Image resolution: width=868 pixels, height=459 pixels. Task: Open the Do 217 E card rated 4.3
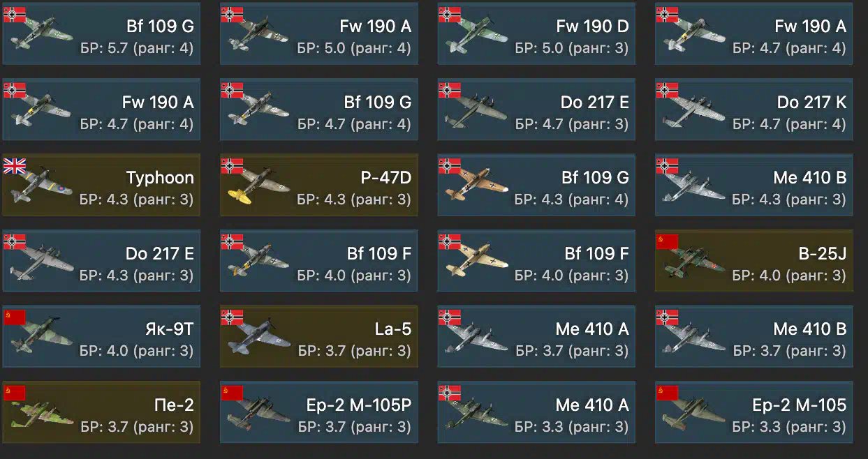101,261
